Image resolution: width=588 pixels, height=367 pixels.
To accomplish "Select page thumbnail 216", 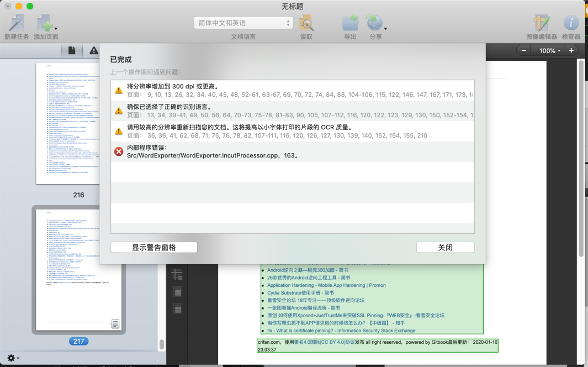I will click(x=67, y=123).
